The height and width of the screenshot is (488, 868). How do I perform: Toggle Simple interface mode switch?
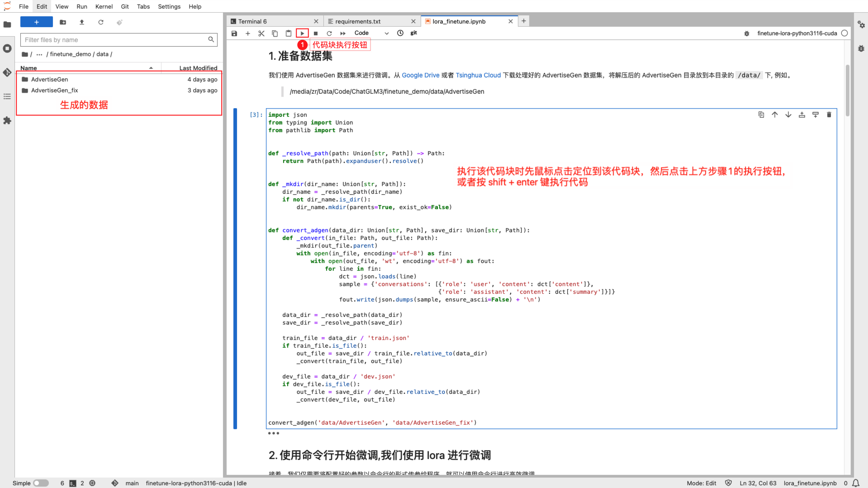click(x=41, y=483)
